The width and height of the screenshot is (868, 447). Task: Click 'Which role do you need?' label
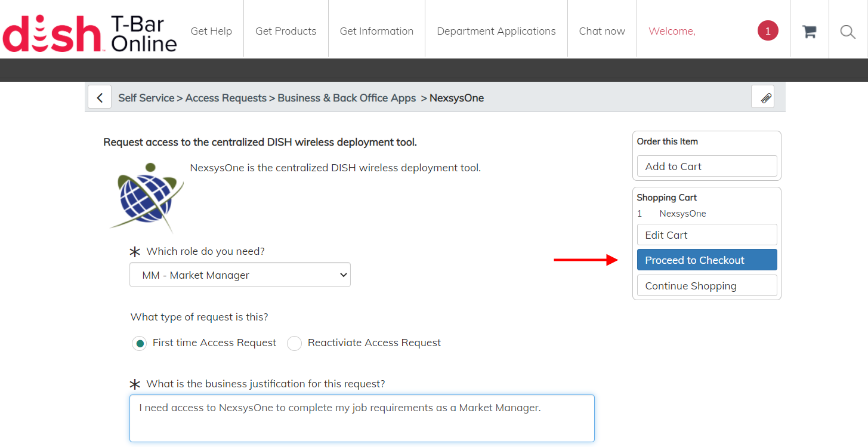pos(205,251)
